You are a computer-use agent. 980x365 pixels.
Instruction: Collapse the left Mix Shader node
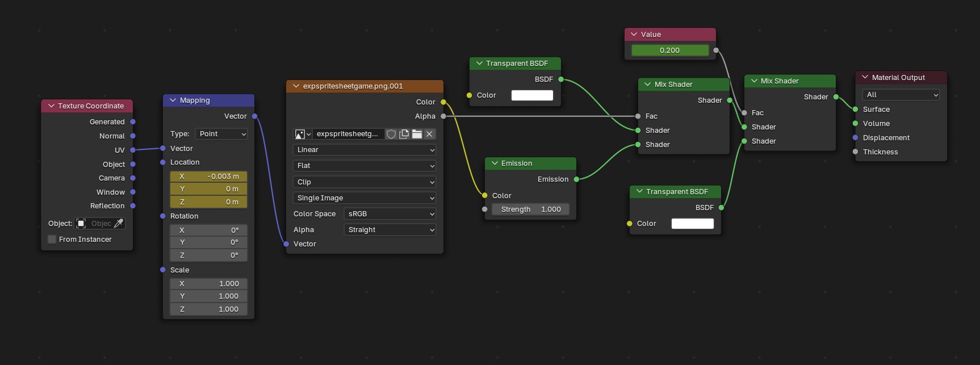(x=648, y=85)
